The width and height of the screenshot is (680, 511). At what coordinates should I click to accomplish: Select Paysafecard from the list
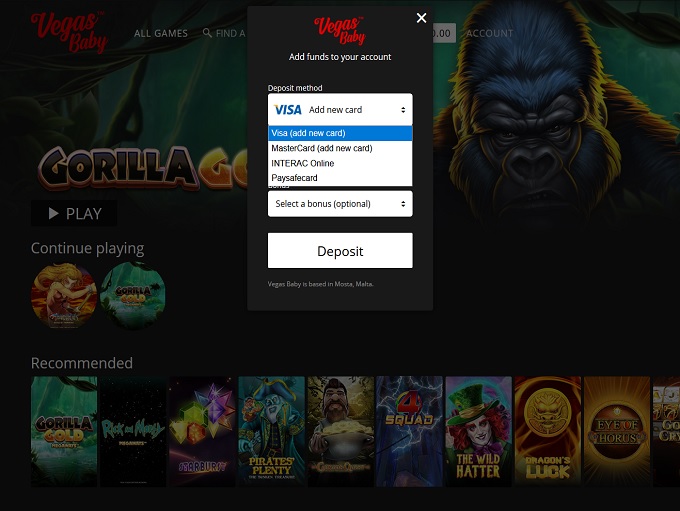coord(340,178)
